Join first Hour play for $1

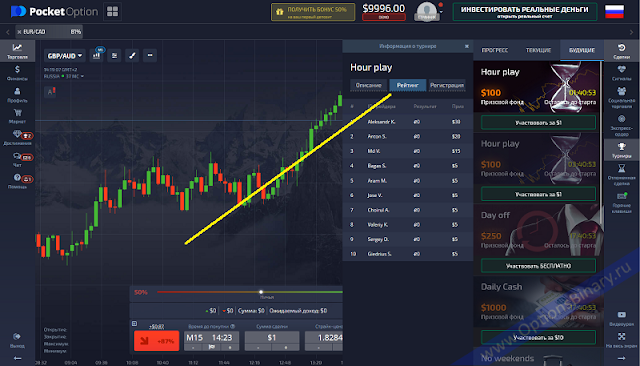(538, 122)
